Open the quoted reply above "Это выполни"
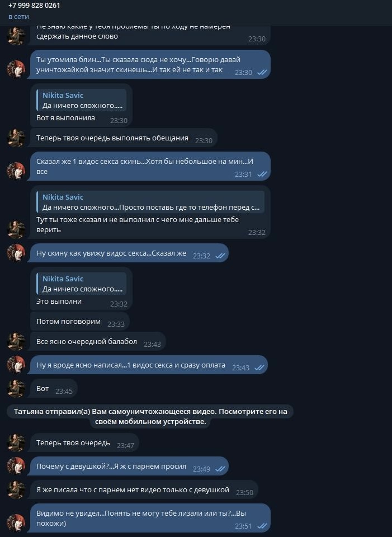 (x=82, y=284)
